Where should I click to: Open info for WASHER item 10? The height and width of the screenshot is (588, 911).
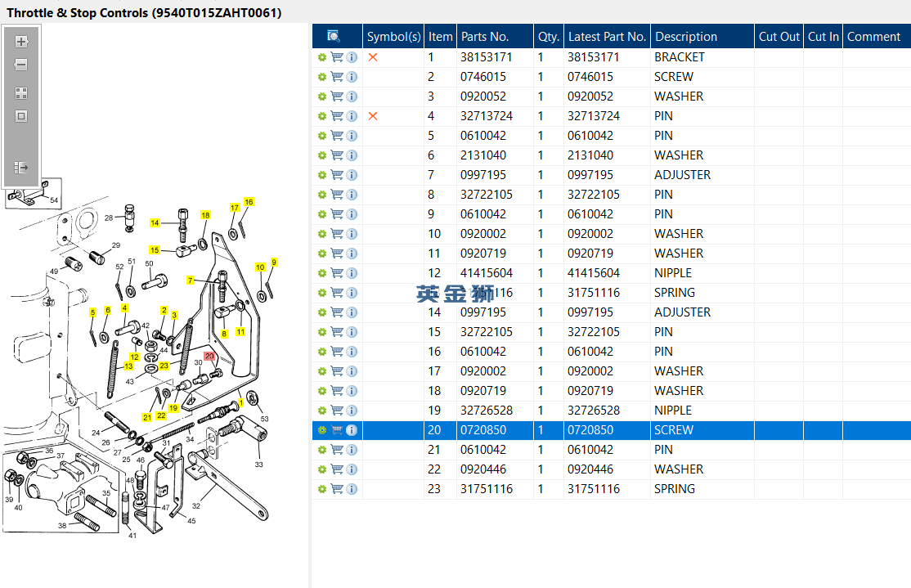(352, 234)
